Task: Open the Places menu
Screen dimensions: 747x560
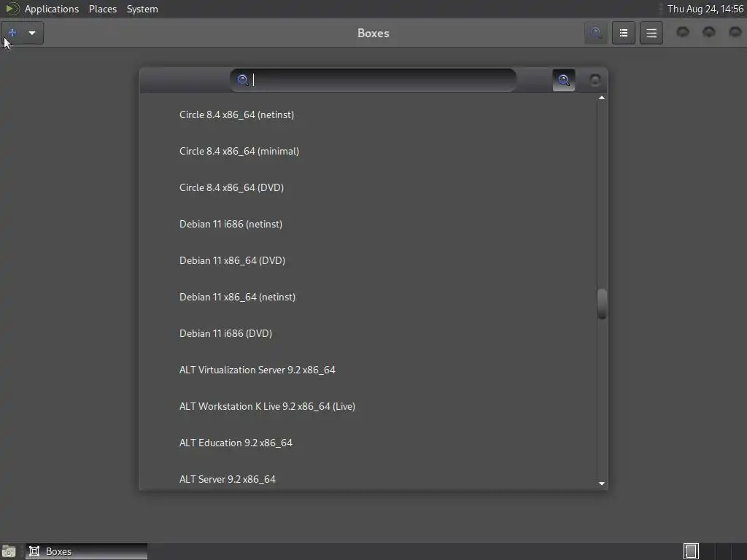Action: (x=103, y=9)
